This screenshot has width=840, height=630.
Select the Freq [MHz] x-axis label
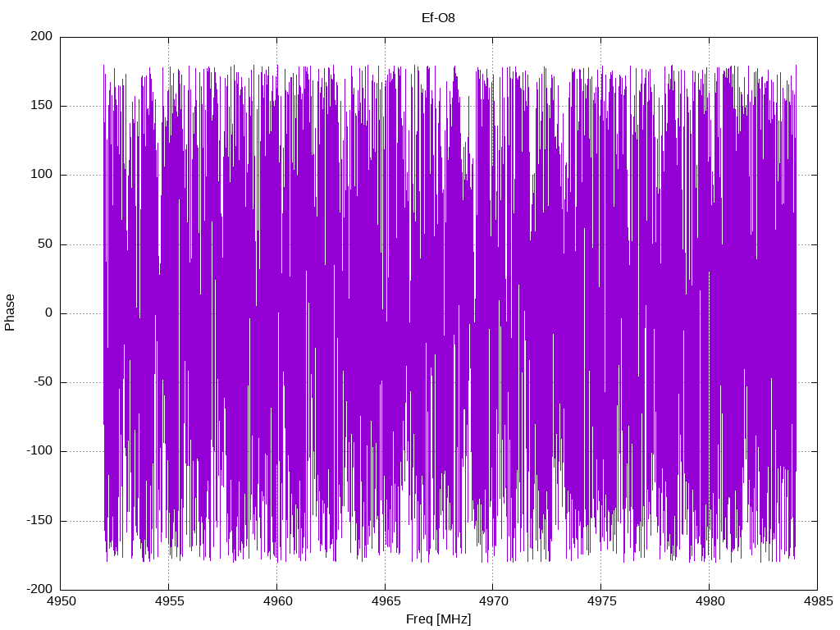point(438,619)
